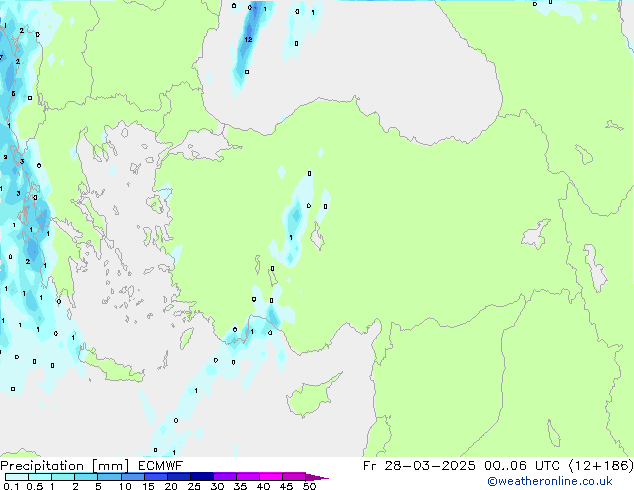This screenshot has width=634, height=490.
Task: Click the '12' precipitation value on the map
Action: pyautogui.click(x=248, y=39)
